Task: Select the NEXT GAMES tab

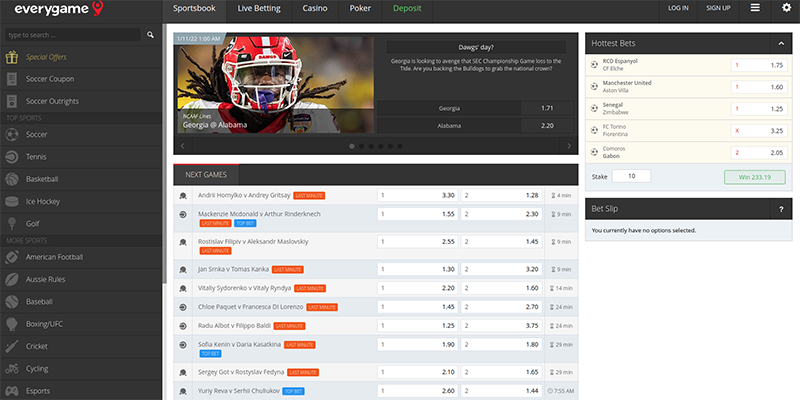Action: (x=206, y=175)
